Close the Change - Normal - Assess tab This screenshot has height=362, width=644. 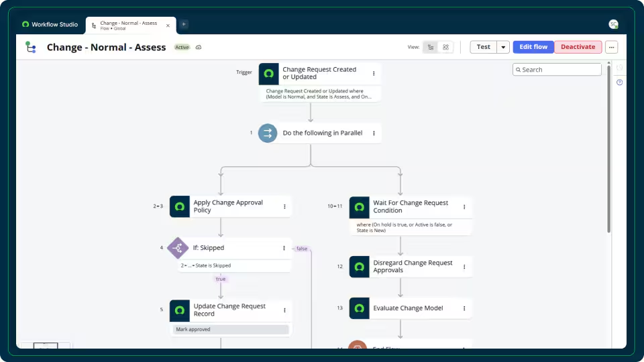(168, 25)
